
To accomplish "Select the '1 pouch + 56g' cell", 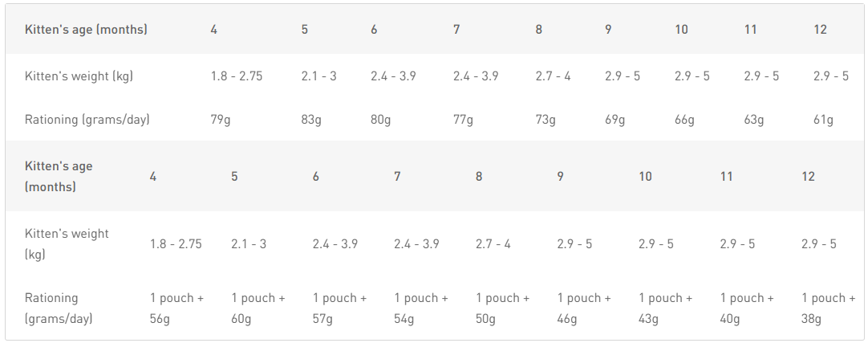I will point(177,308).
